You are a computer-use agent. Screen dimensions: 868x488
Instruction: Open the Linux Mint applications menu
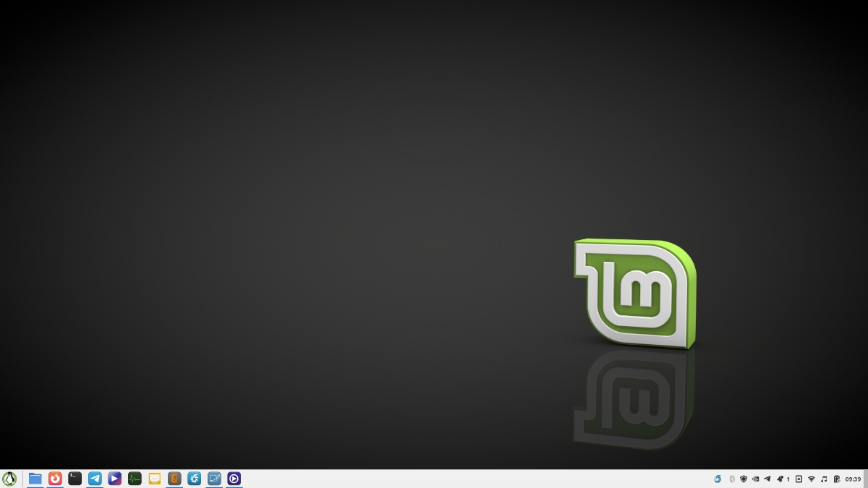[9, 478]
